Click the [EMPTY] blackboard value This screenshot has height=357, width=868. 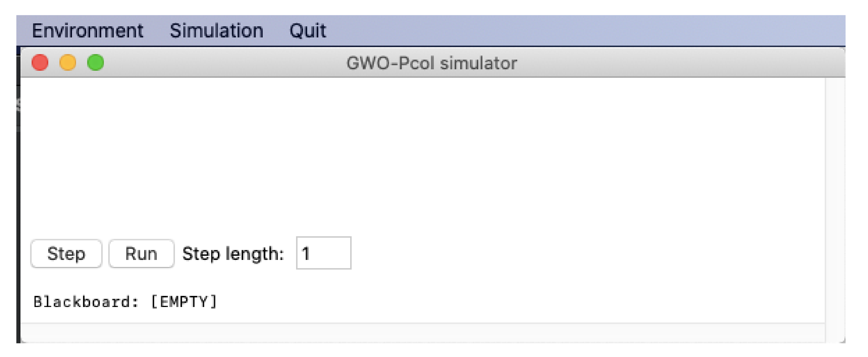(x=184, y=301)
